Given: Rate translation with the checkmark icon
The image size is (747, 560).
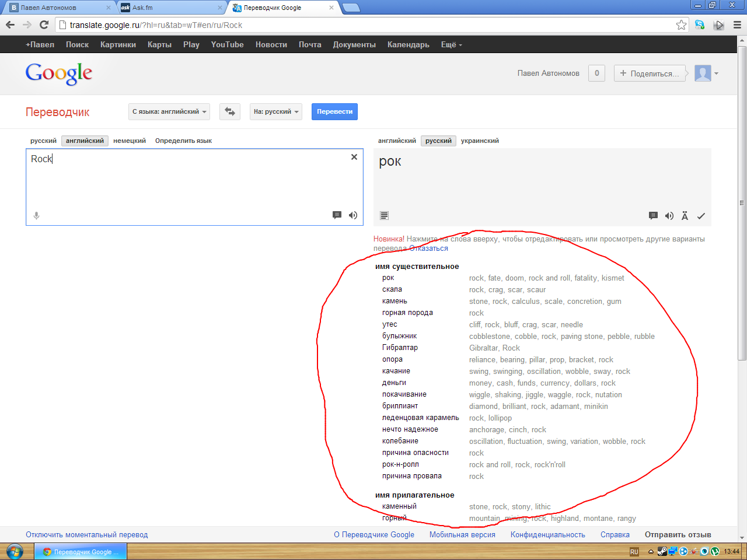Looking at the screenshot, I should tap(701, 216).
